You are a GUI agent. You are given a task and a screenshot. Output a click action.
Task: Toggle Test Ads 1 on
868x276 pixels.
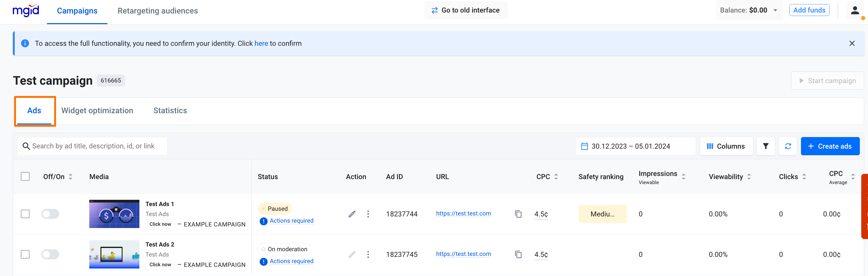(50, 214)
